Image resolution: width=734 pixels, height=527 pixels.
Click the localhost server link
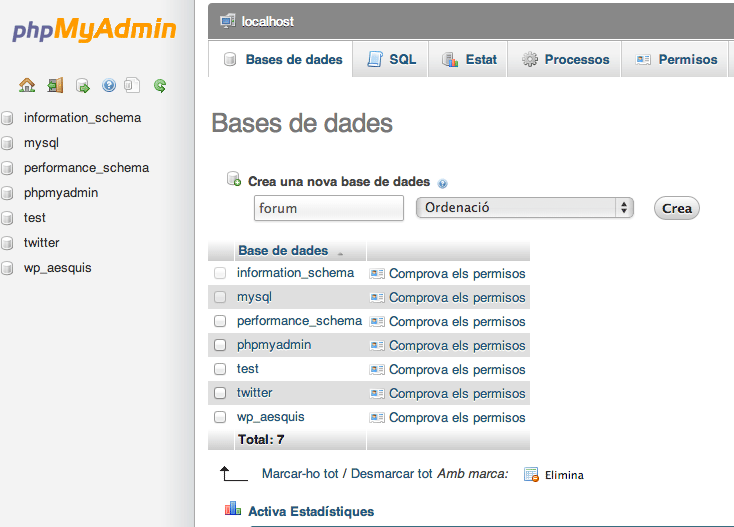[268, 22]
